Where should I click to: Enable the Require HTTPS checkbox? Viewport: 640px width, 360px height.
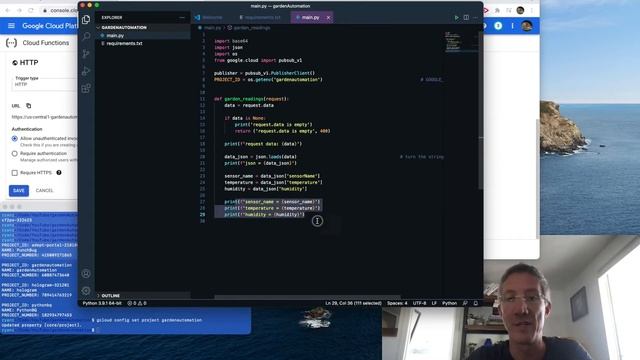point(15,173)
